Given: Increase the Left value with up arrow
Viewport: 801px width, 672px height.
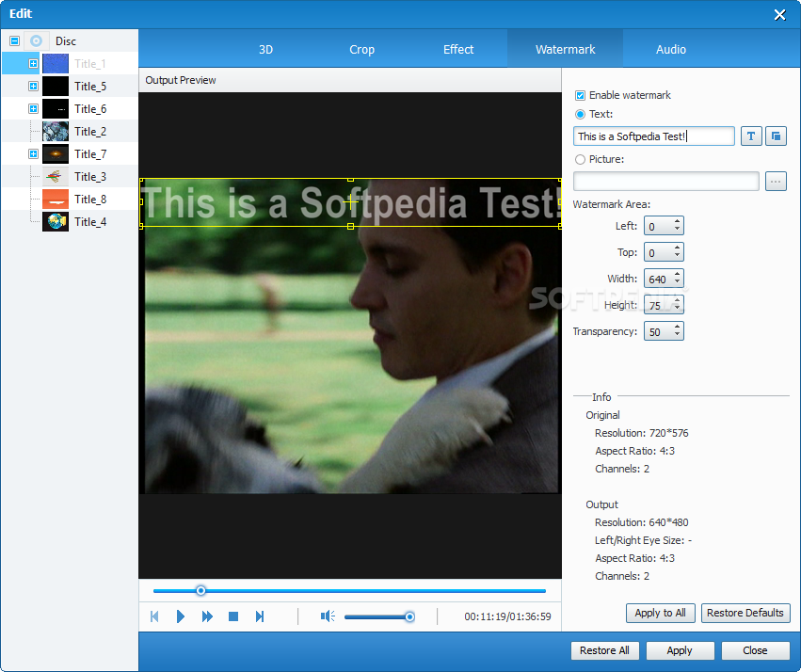Looking at the screenshot, I should click(678, 221).
